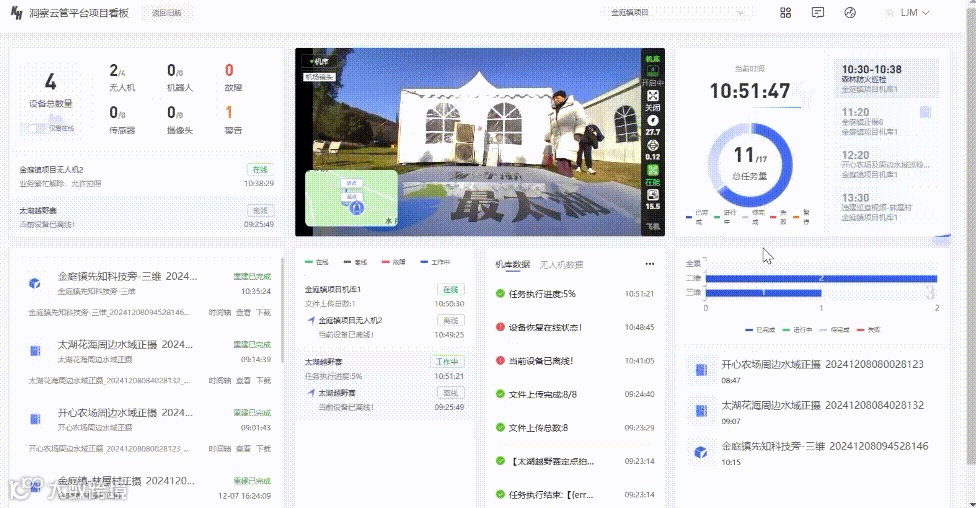Click drone icon beside 太湖越野赛 sub-device

tap(311, 393)
